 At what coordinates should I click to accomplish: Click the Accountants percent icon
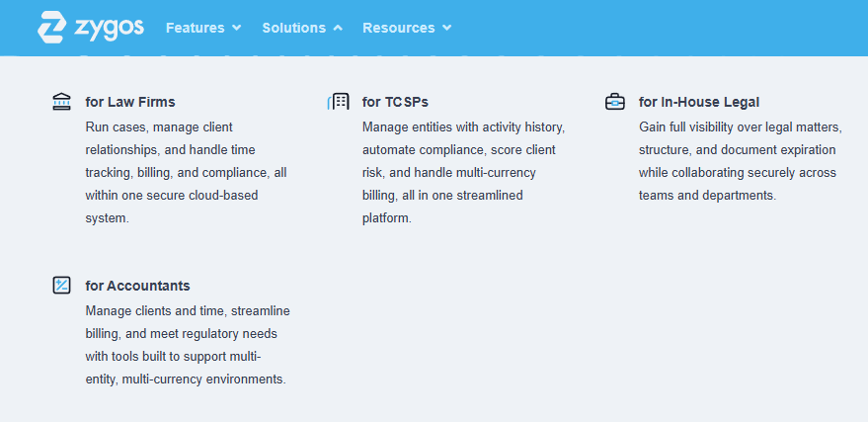[61, 286]
